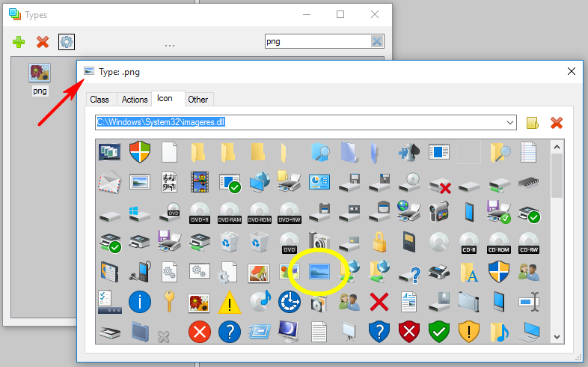Select the red circle error icon
The height and width of the screenshot is (367, 588).
[x=200, y=332]
